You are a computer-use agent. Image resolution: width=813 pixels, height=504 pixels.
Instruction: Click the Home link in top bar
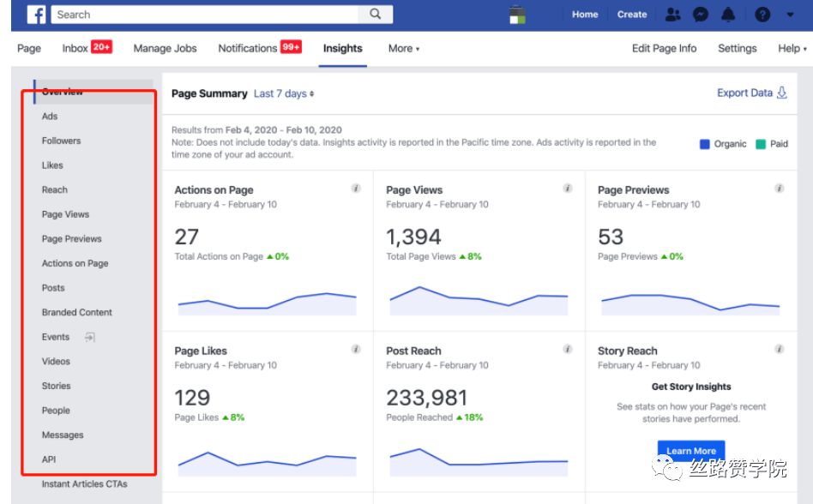pos(585,15)
